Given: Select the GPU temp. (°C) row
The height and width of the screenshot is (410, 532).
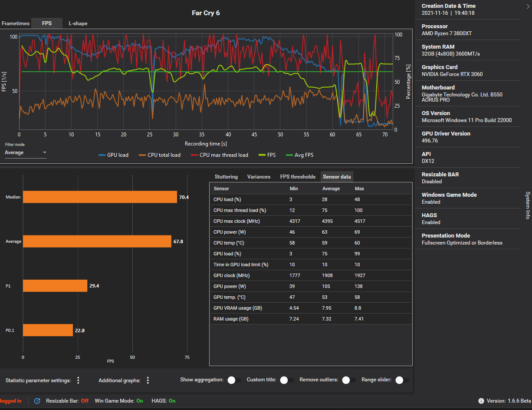Looking at the screenshot, I should click(x=311, y=297).
